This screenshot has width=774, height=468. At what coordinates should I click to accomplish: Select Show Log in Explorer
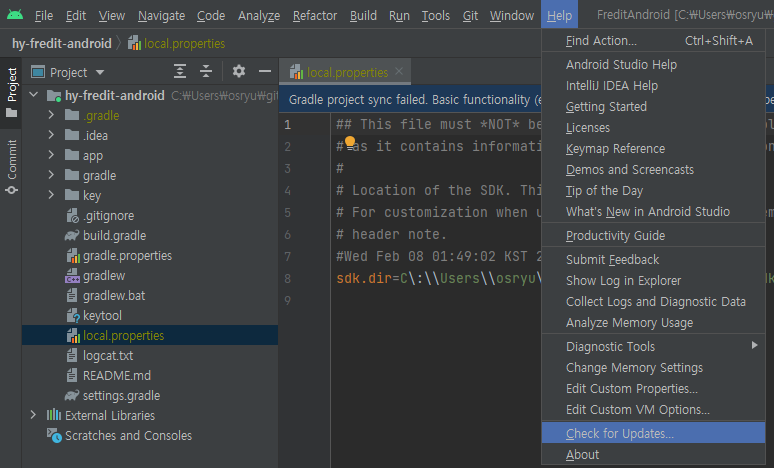click(x=653, y=280)
